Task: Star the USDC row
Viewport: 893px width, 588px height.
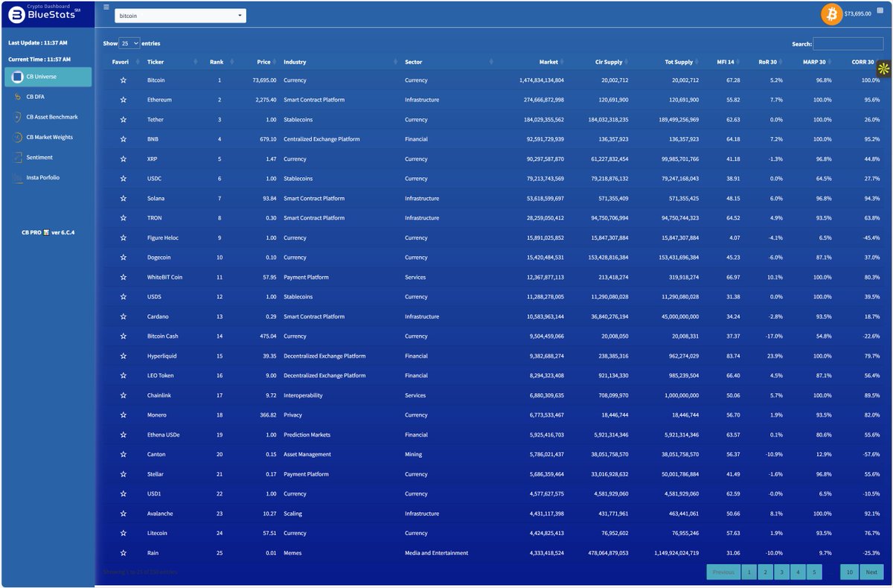Action: [124, 179]
